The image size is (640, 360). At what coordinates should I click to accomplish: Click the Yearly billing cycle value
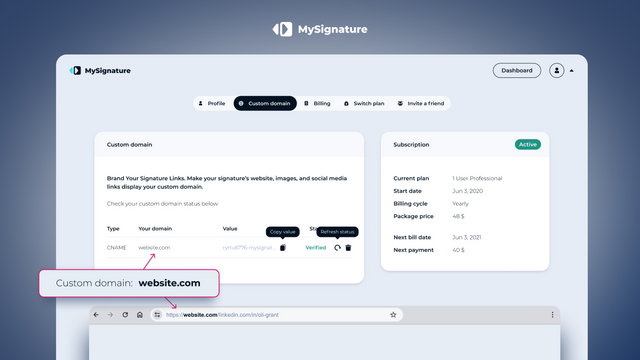pyautogui.click(x=460, y=204)
